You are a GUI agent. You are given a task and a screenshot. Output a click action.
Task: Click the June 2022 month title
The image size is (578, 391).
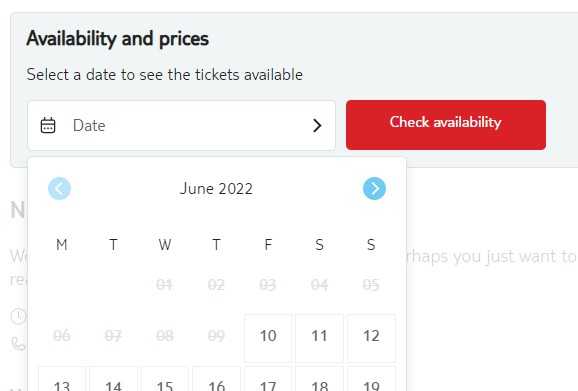tap(216, 189)
